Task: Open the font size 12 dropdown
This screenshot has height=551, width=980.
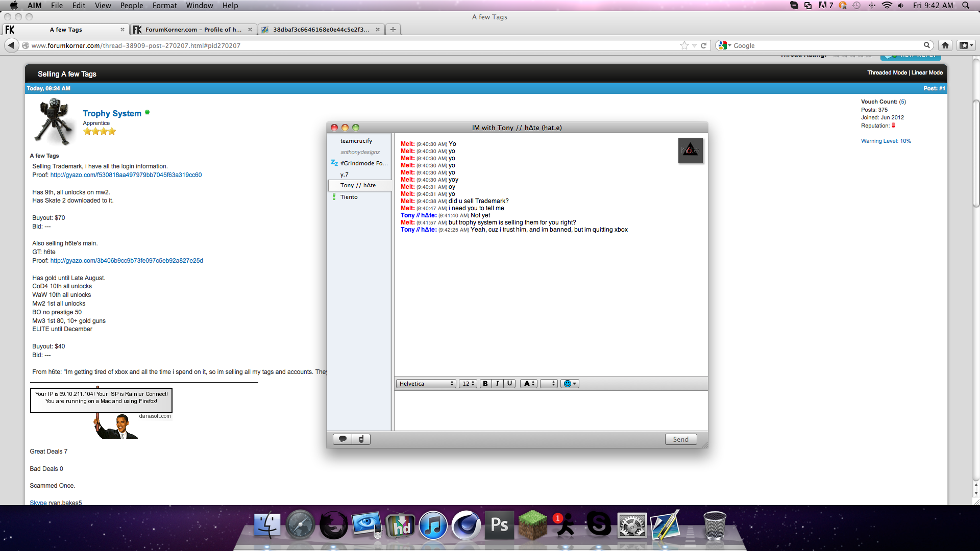Action: [x=468, y=384]
